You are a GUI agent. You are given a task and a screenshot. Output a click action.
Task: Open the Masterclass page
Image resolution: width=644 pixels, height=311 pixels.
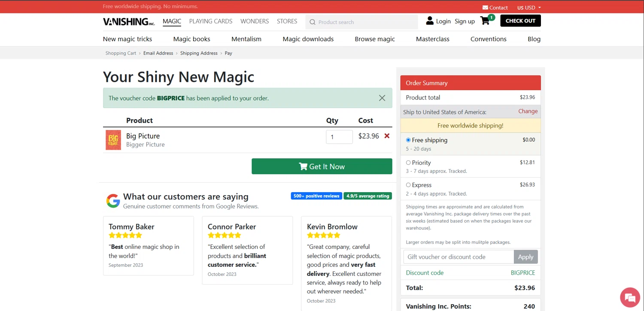433,39
